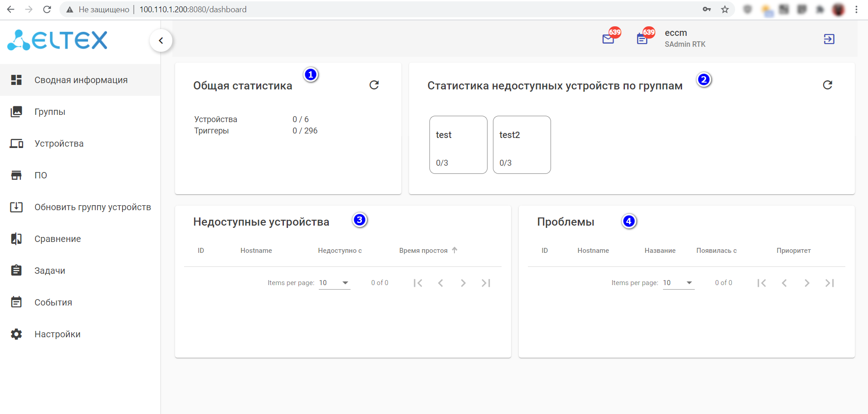Open items per page dropdown in Недоступные устройства

(335, 283)
